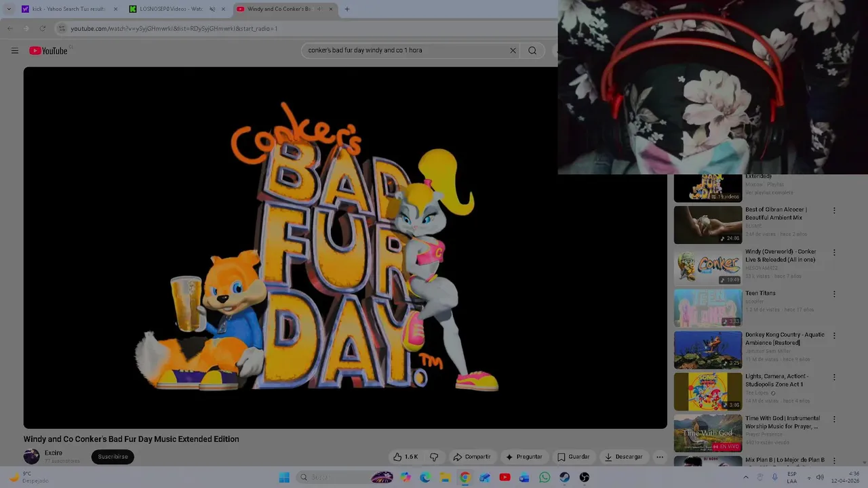Subscribe to Excire with Suscribirse button
The height and width of the screenshot is (488, 868).
[x=113, y=457]
